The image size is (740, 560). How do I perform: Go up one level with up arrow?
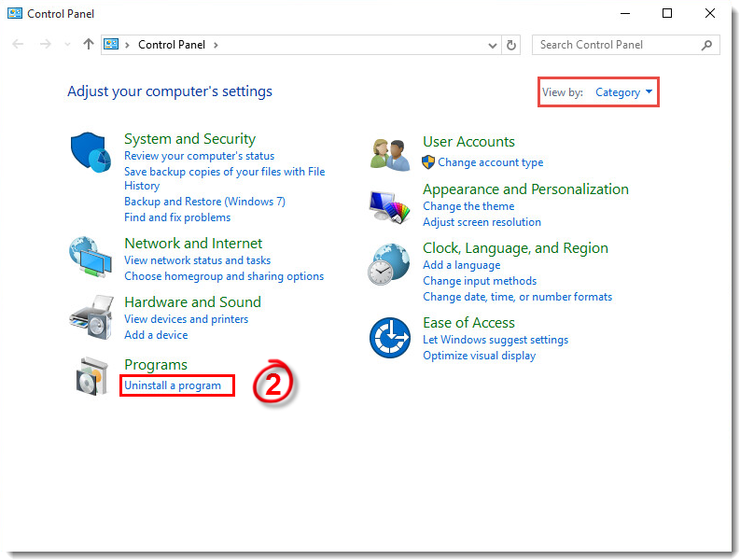point(89,45)
